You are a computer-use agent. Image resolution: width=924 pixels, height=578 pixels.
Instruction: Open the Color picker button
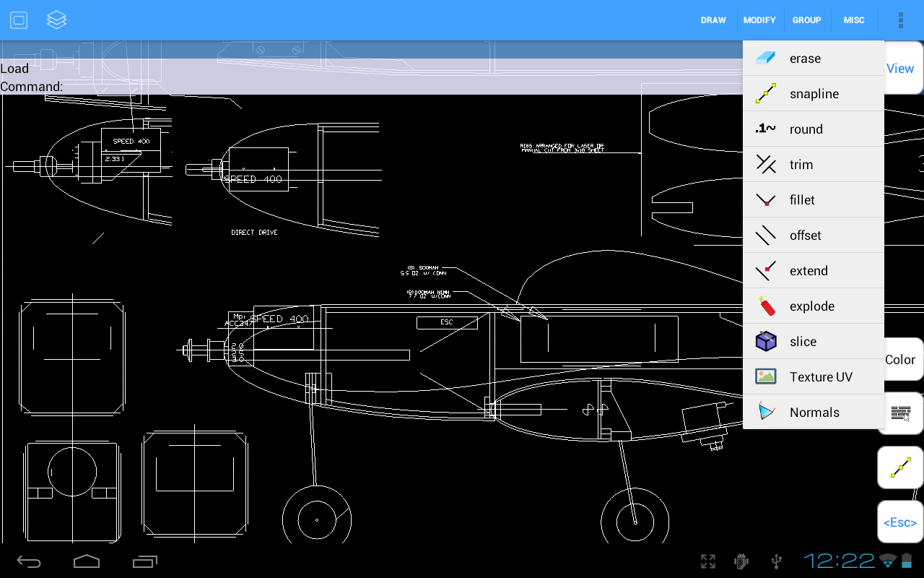pyautogui.click(x=901, y=360)
